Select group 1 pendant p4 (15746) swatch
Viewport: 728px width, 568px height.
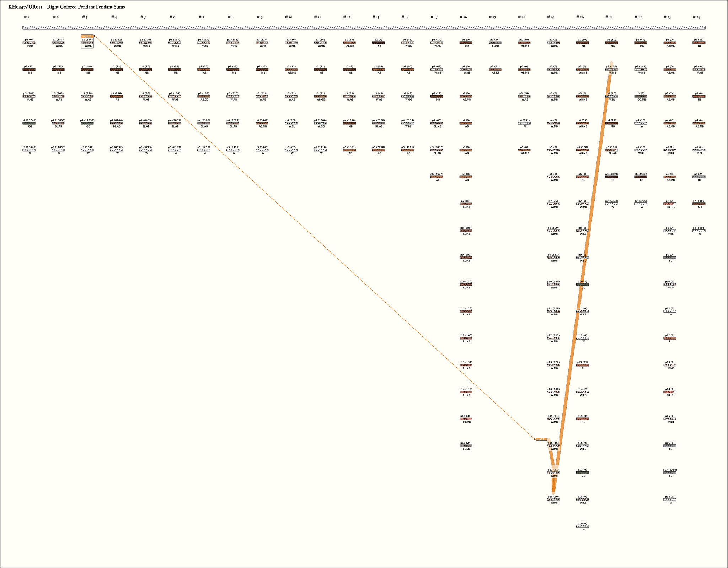tap(29, 123)
